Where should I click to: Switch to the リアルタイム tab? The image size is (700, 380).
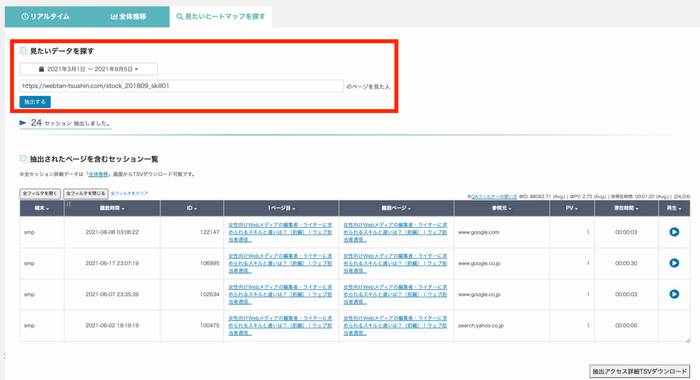pyautogui.click(x=46, y=17)
